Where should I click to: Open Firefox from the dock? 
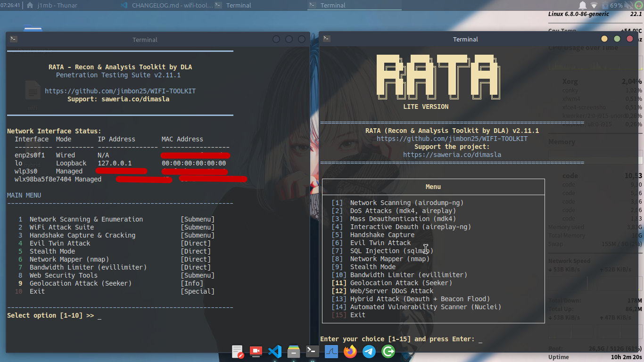point(350,351)
